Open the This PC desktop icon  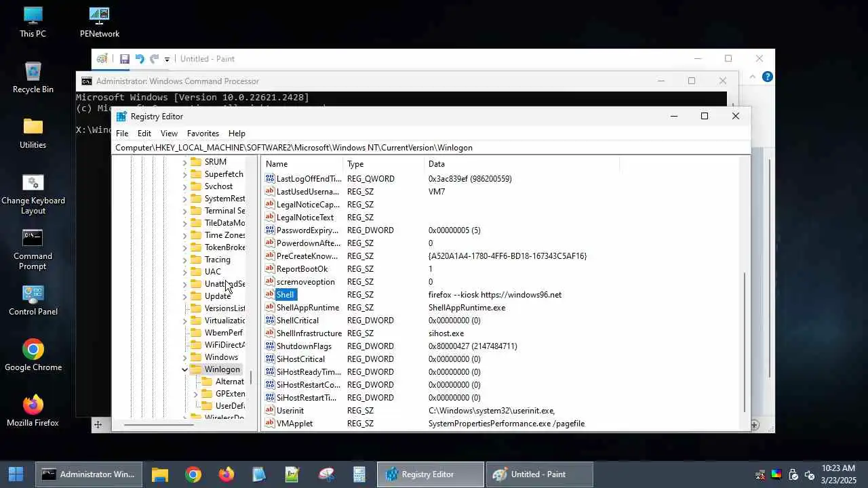click(33, 22)
